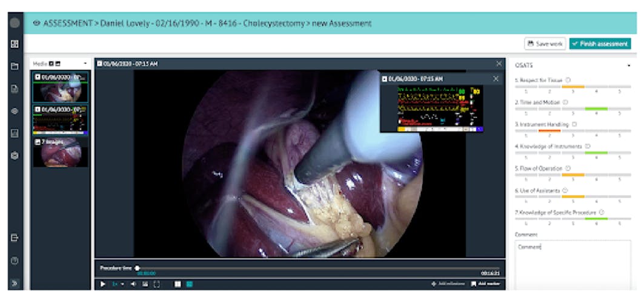Screen dimensions: 644x306
Task: Show info for Knowledge of Specific Procedure
Action: point(602,212)
